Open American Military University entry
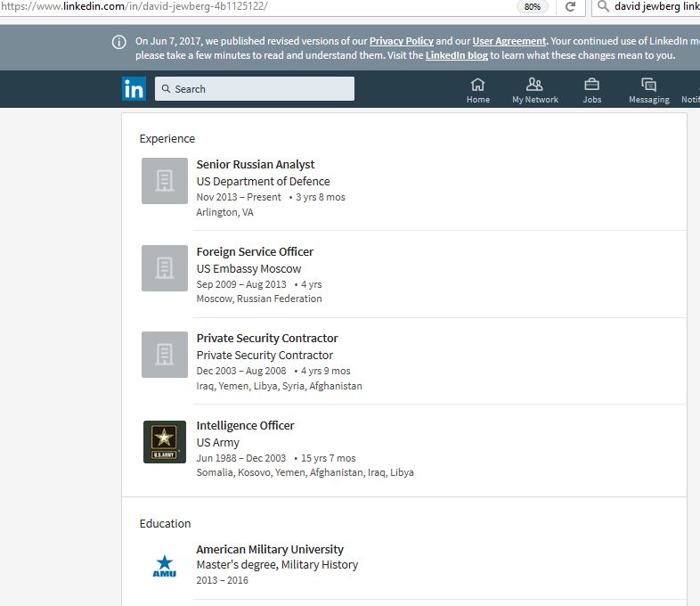Viewport: 700px width, 606px height. point(270,549)
